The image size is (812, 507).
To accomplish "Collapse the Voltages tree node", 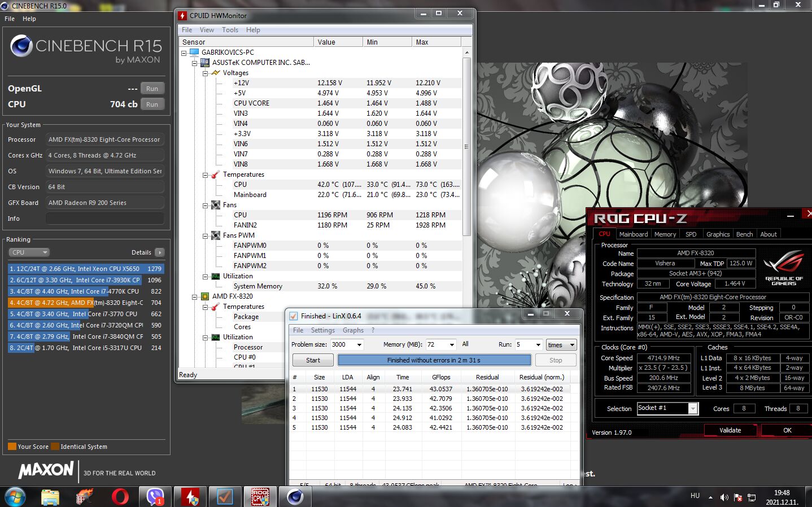I will (x=206, y=73).
